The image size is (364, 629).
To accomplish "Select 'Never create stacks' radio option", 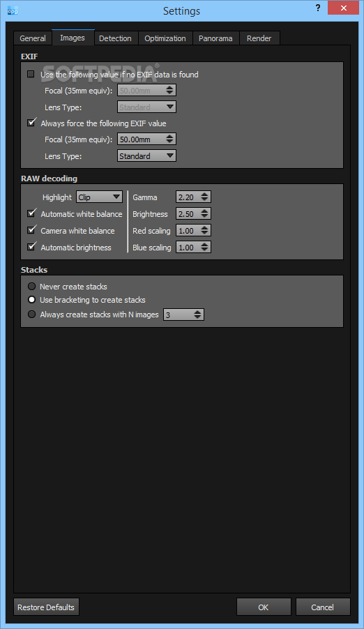I will [x=31, y=287].
